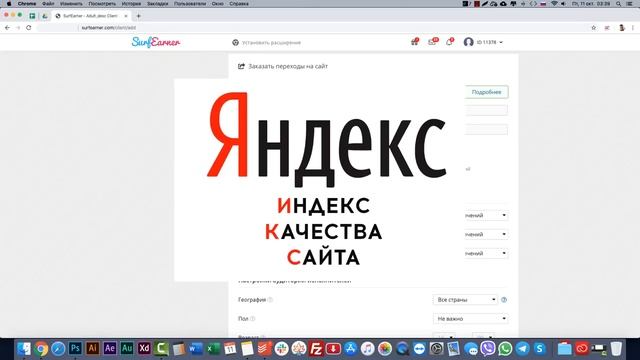Image resolution: width=640 pixels, height=360 pixels.
Task: Open Finder from the Dock
Action: click(x=24, y=349)
